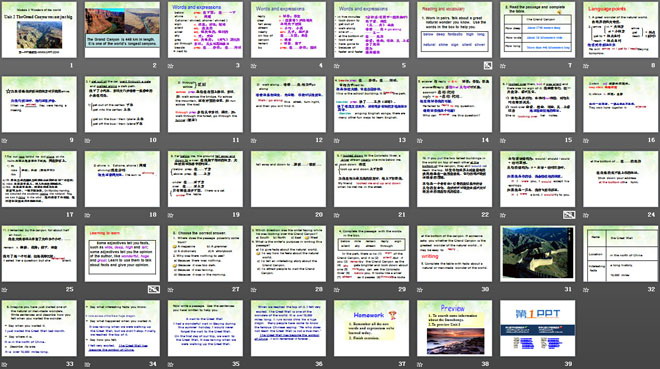This screenshot has width=660, height=369.
Task: Click the animation star below slide 4
Action: tap(254, 66)
